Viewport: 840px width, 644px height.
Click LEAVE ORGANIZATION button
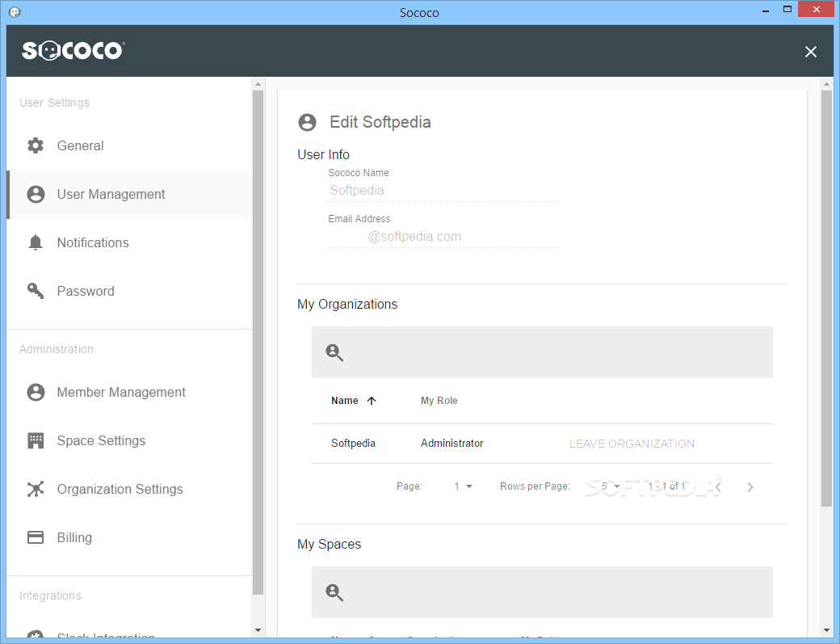pos(632,444)
